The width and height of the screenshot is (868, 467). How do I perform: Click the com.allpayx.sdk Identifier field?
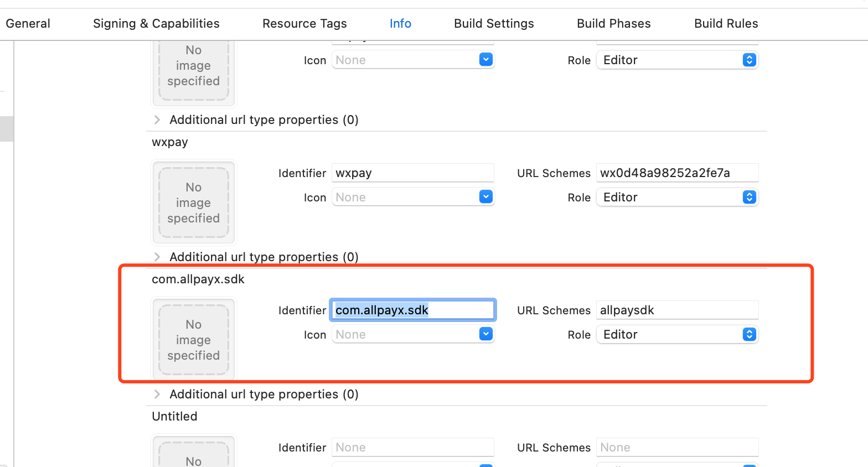412,310
